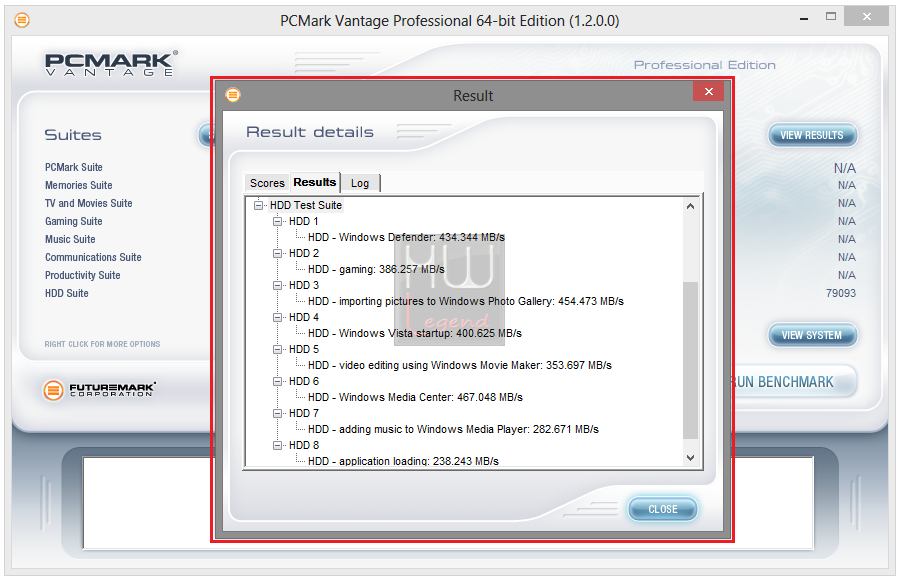Viewport: 899px width, 580px height.
Task: Click the orange icon in Result dialog title bar
Action: [x=233, y=95]
